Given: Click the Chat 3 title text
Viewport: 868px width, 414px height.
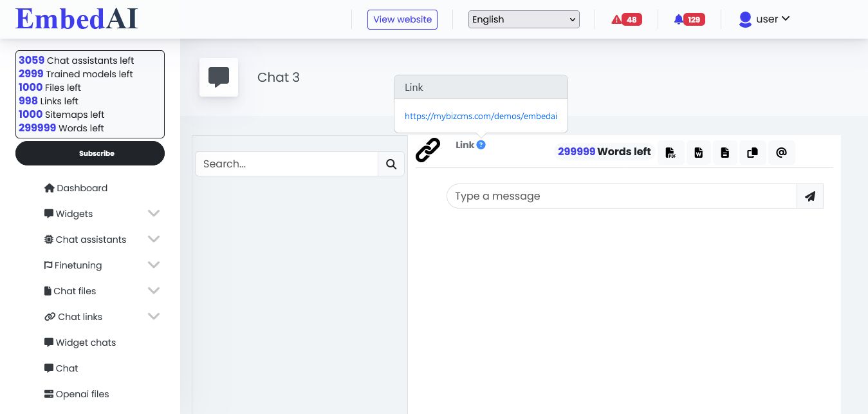Looking at the screenshot, I should tap(279, 77).
